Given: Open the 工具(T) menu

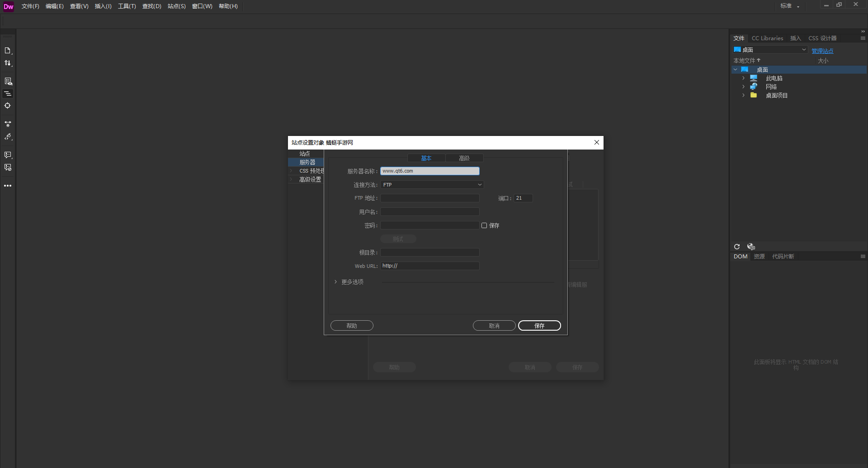Looking at the screenshot, I should point(127,6).
